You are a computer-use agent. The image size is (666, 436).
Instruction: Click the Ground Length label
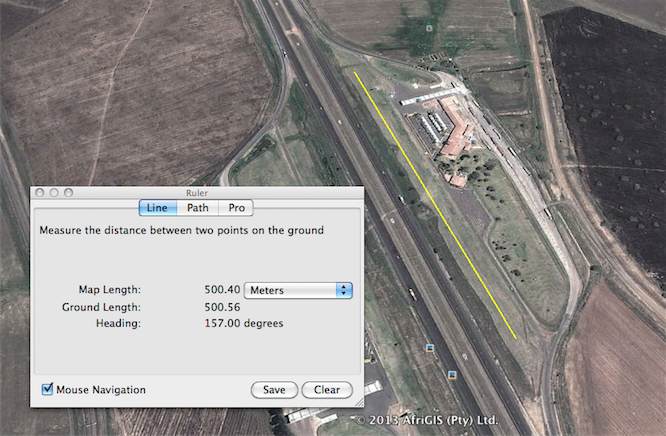101,307
